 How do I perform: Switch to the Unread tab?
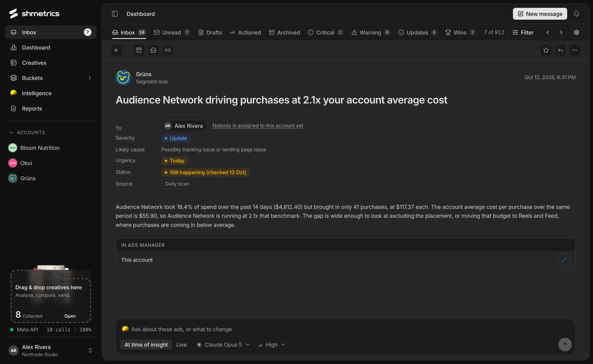tap(172, 32)
